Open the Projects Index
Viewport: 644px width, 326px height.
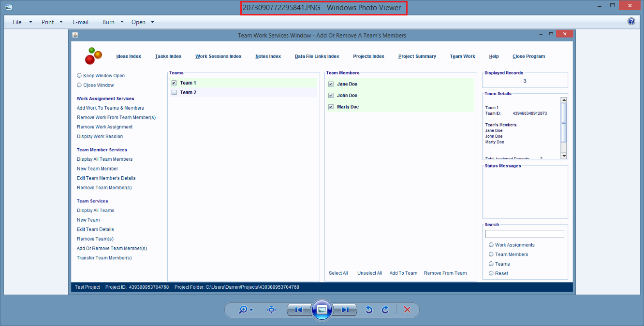pyautogui.click(x=369, y=57)
